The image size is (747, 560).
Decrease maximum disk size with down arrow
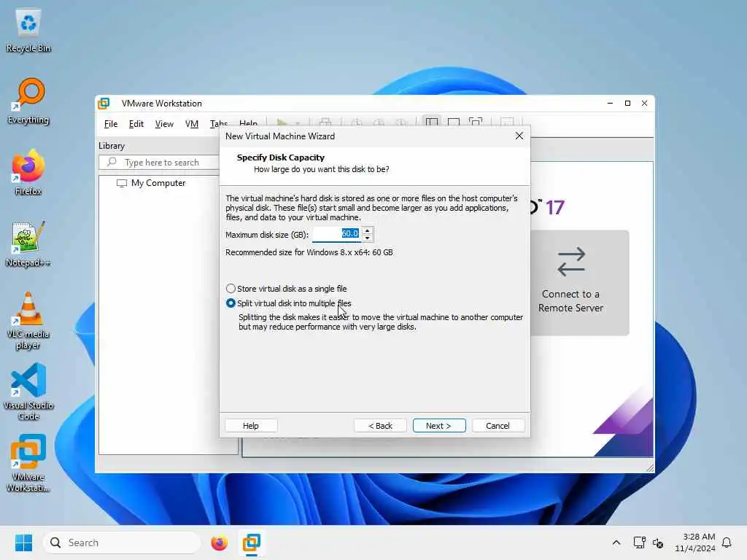pos(367,238)
